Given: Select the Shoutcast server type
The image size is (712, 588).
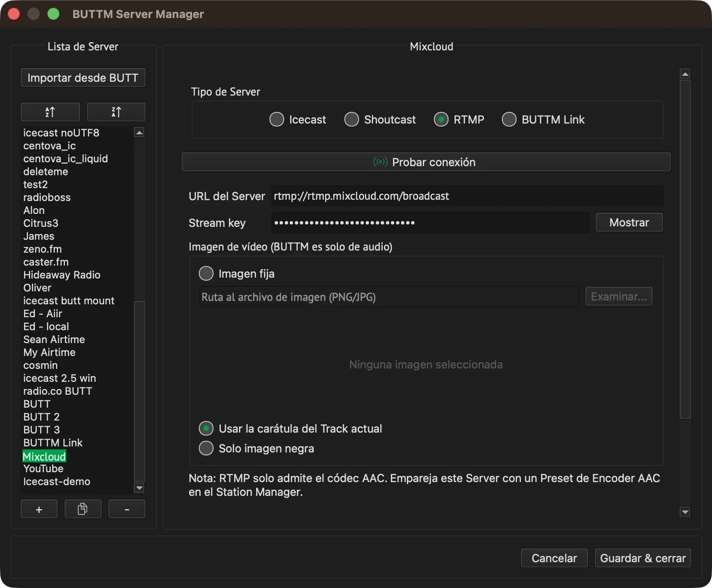Looking at the screenshot, I should [380, 119].
